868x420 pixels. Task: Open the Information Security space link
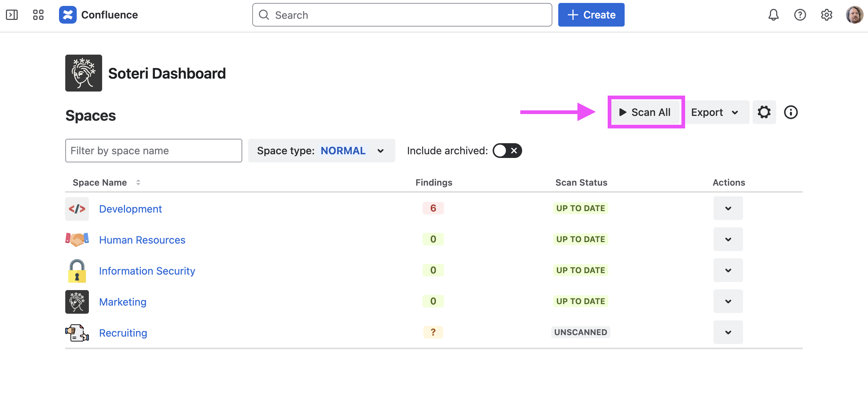(x=147, y=271)
